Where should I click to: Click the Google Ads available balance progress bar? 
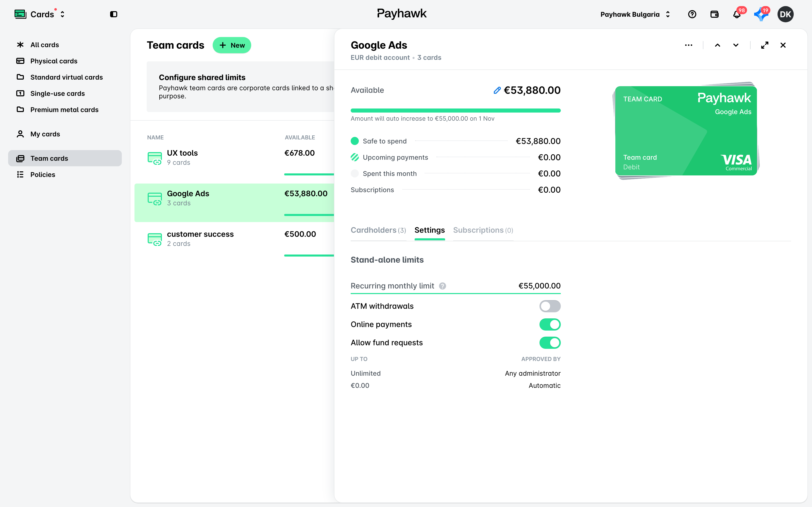pyautogui.click(x=455, y=111)
